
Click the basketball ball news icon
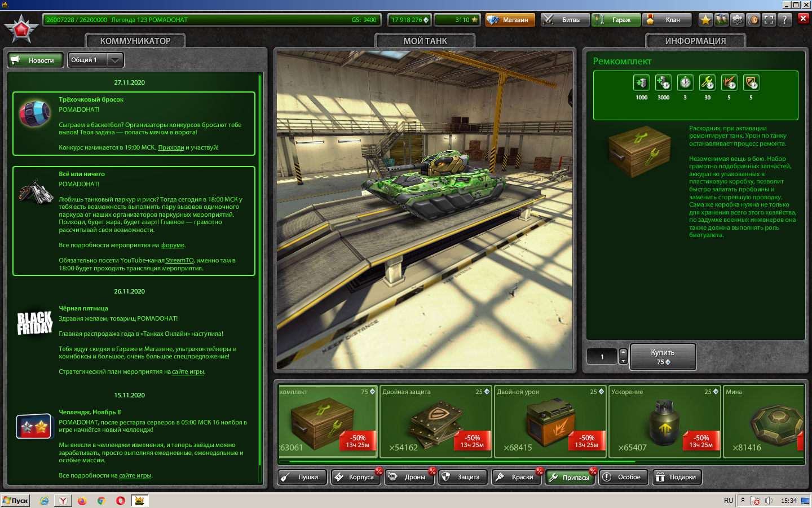tap(34, 113)
